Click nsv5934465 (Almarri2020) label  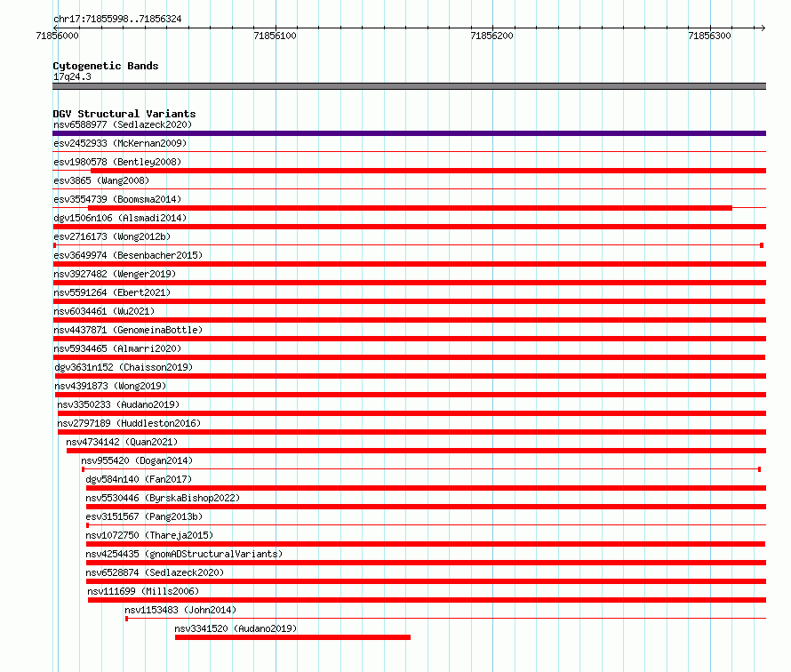coord(117,348)
